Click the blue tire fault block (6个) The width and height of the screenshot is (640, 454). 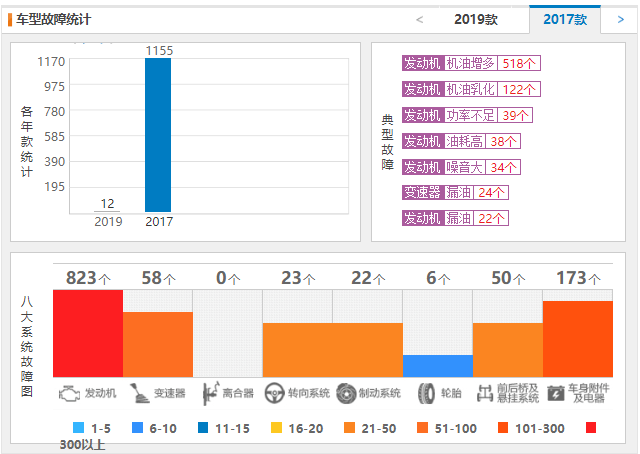point(438,366)
